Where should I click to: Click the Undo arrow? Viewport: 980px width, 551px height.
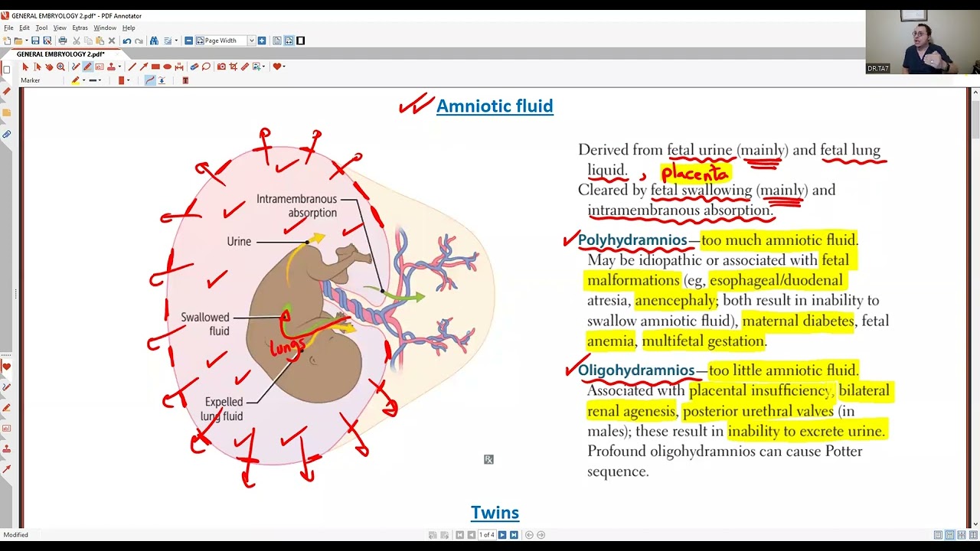pos(127,41)
